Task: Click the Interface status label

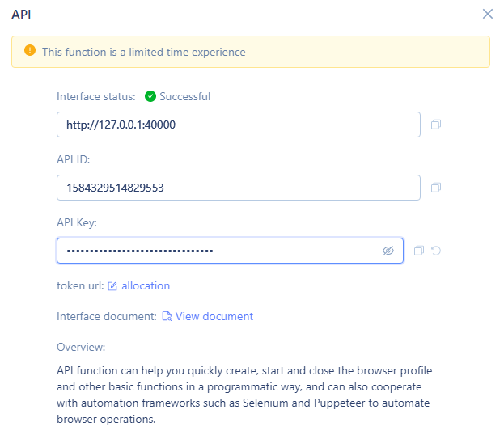Action: (x=96, y=96)
